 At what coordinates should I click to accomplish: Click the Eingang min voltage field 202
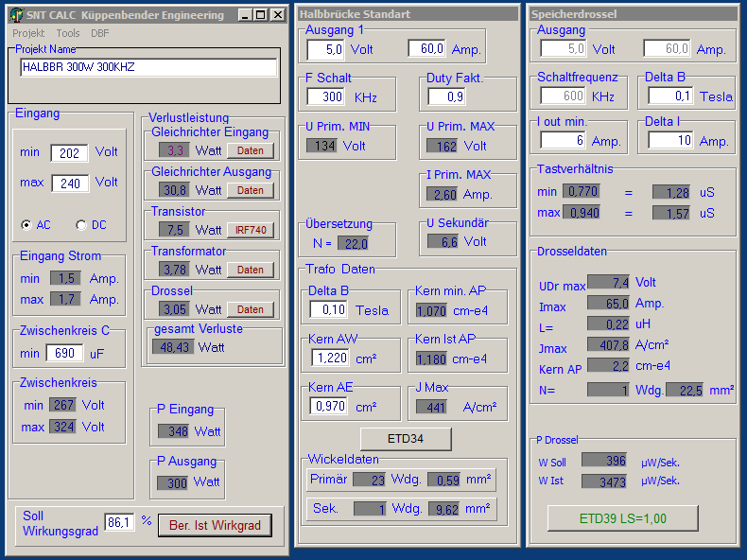pyautogui.click(x=69, y=153)
